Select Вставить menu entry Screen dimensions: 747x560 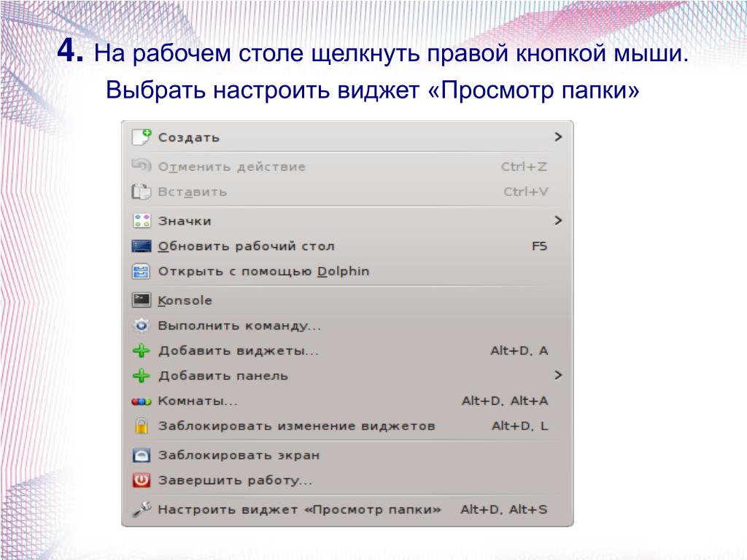tap(347, 192)
